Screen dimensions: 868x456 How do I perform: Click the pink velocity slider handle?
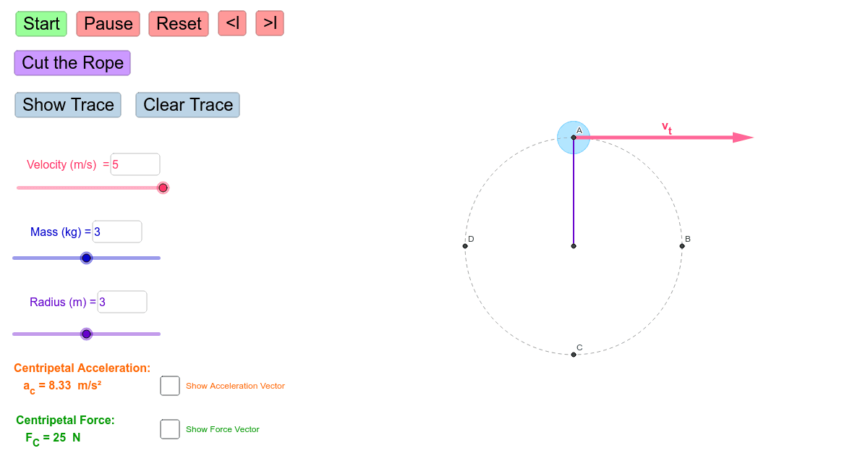[163, 188]
